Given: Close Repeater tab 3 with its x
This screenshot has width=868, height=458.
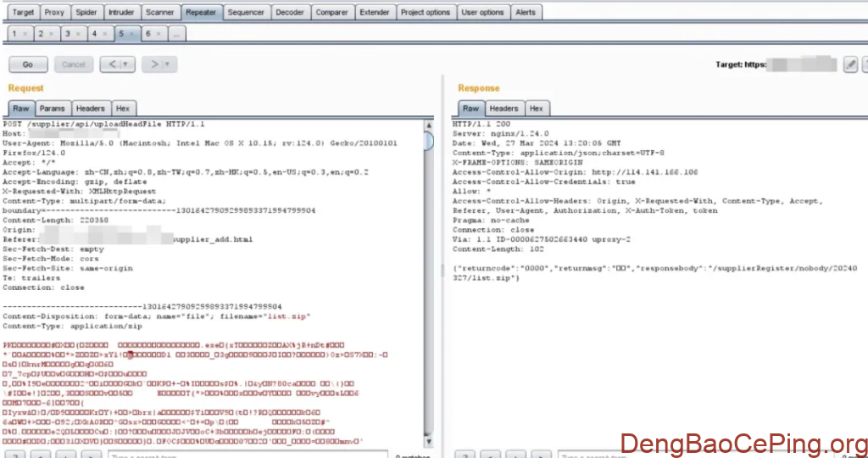Looking at the screenshot, I should pos(80,34).
